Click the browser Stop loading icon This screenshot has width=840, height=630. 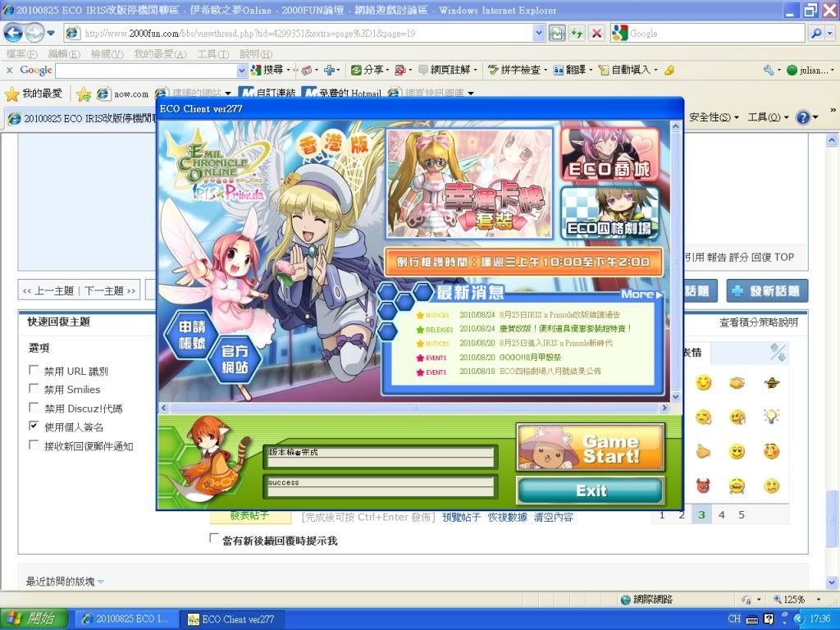(x=596, y=33)
